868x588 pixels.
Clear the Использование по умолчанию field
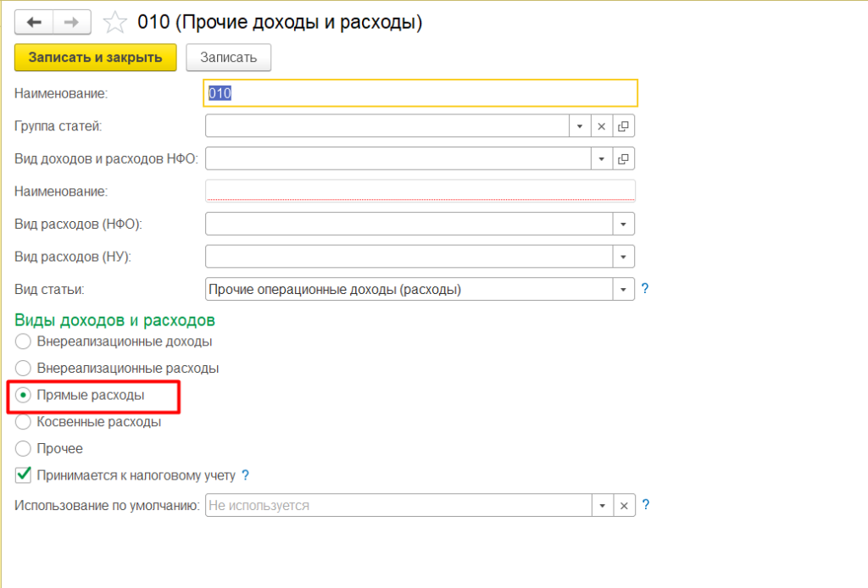coord(624,505)
